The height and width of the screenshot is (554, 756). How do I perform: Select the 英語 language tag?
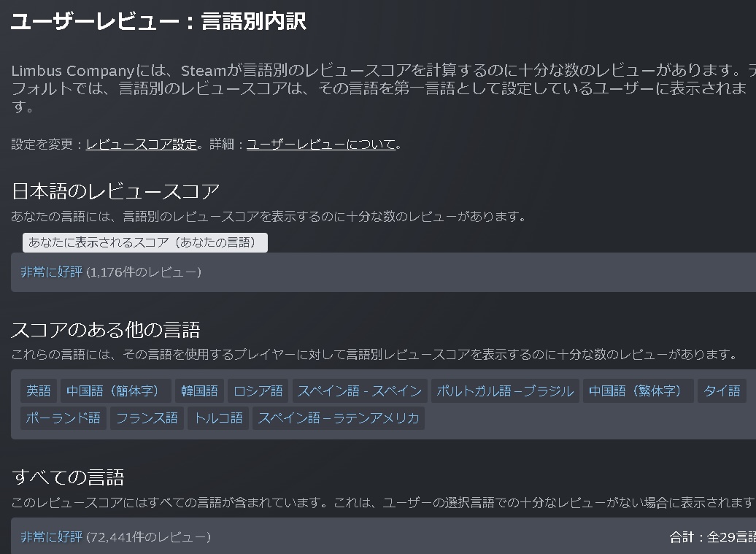(39, 391)
